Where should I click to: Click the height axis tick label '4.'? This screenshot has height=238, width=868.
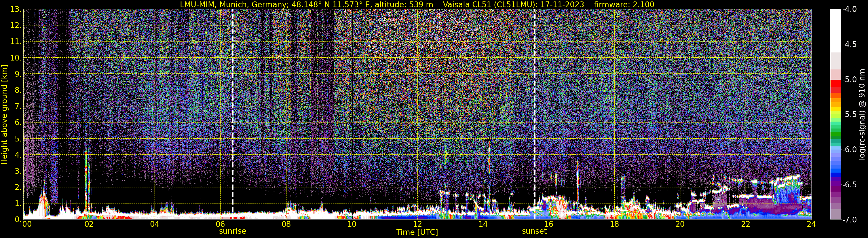point(18,155)
